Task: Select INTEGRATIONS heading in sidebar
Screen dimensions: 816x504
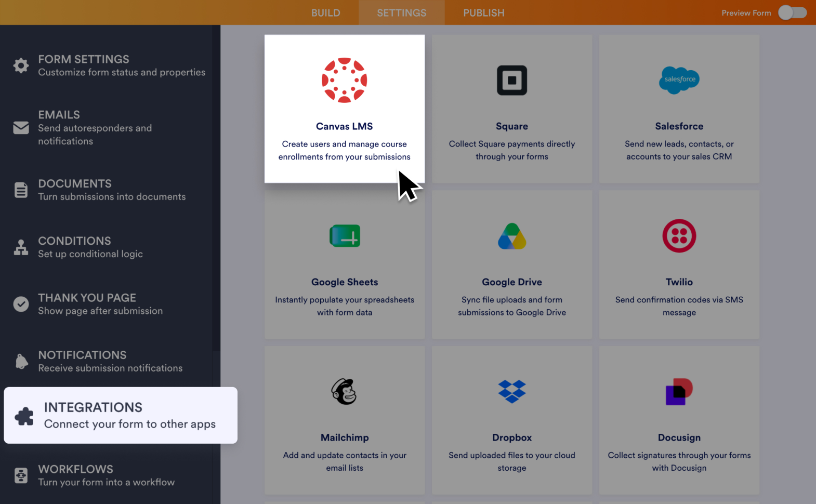Action: (x=93, y=407)
